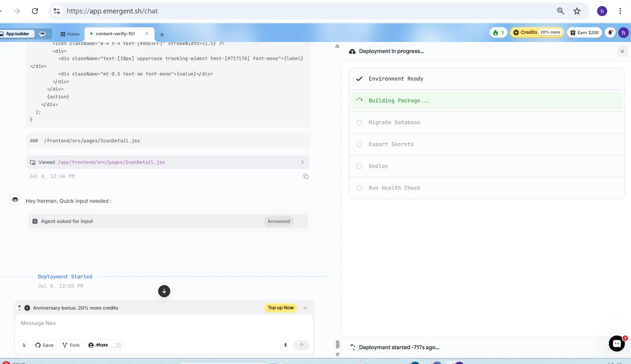Viewport: 631px width, 364px height.
Task: Open /app/frontend/src/pages/ScanDetail.jsx file link
Action: pos(111,162)
